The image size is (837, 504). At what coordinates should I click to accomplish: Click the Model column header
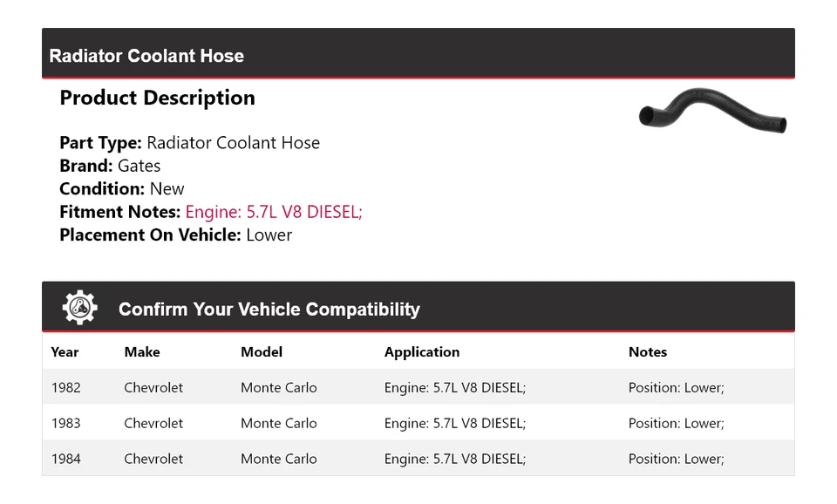(x=262, y=352)
